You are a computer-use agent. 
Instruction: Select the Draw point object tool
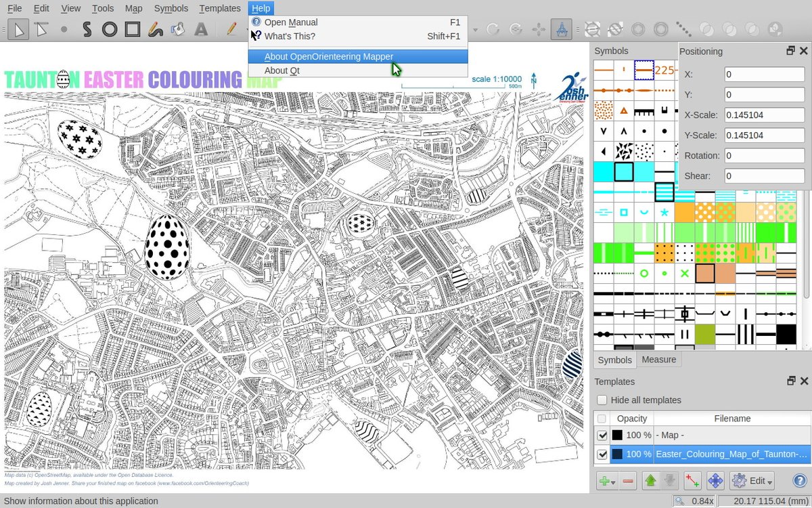click(x=64, y=29)
